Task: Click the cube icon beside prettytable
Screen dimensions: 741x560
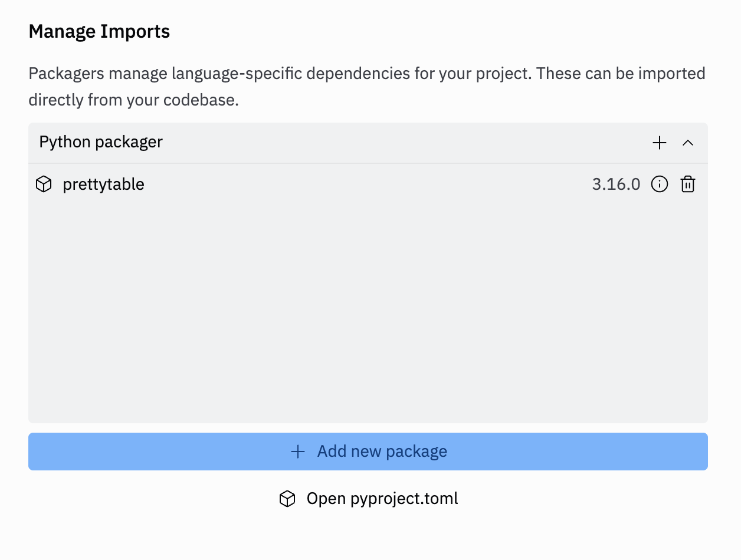Action: pyautogui.click(x=44, y=185)
